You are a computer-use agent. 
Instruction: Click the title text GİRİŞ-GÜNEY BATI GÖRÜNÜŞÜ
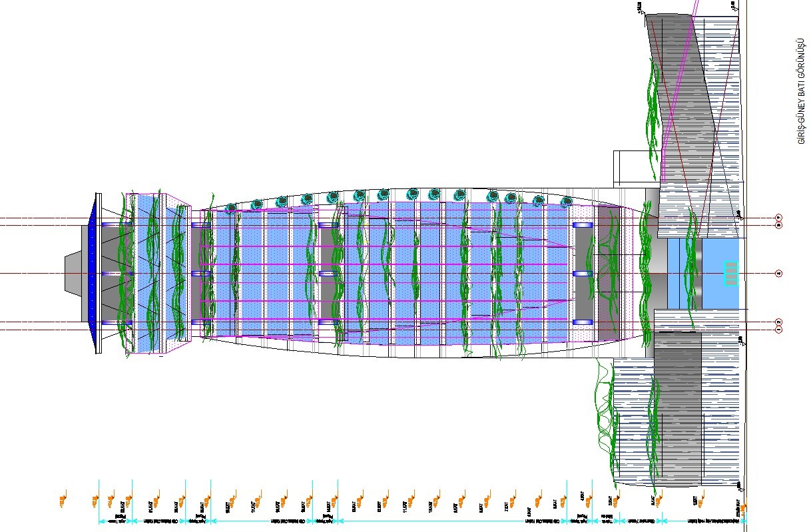(x=802, y=91)
